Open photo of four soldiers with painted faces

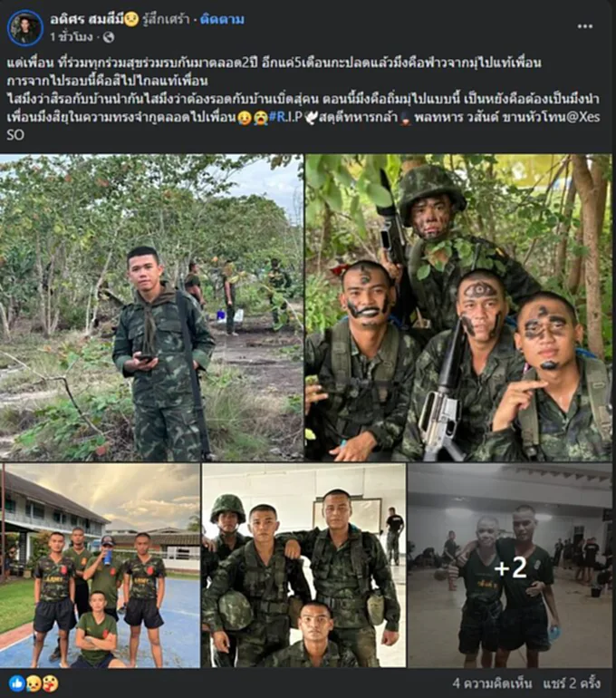coord(458,307)
